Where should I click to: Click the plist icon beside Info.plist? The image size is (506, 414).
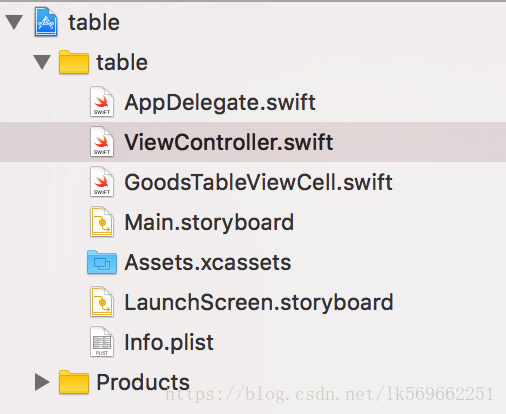102,342
